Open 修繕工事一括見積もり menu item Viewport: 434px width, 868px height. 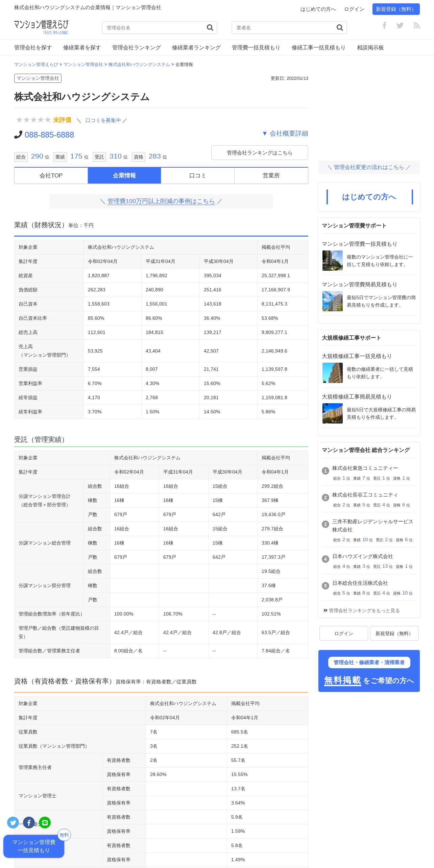pos(319,48)
